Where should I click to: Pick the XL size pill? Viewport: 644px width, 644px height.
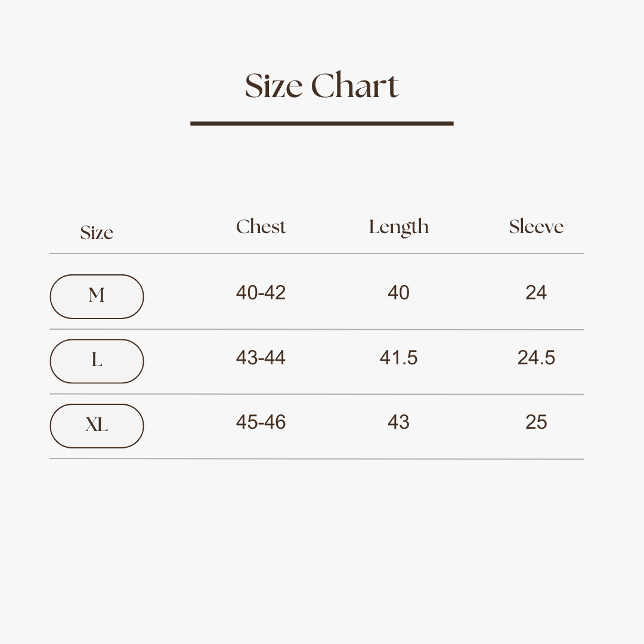coord(97,425)
